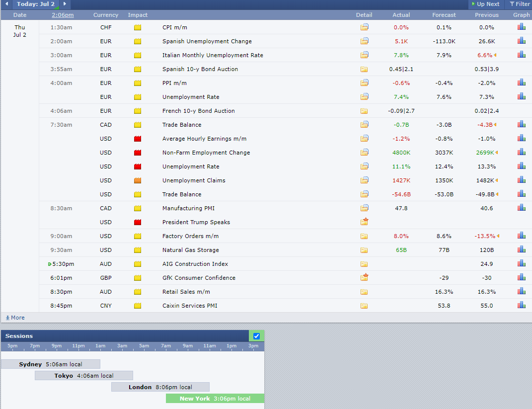This screenshot has height=409, width=532.
Task: Show graph for Natural Gas Storage
Action: (x=522, y=249)
